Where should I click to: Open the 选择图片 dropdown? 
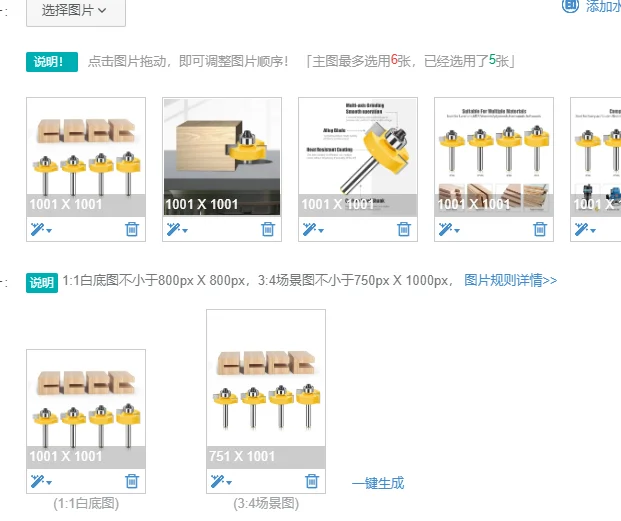click(x=76, y=11)
